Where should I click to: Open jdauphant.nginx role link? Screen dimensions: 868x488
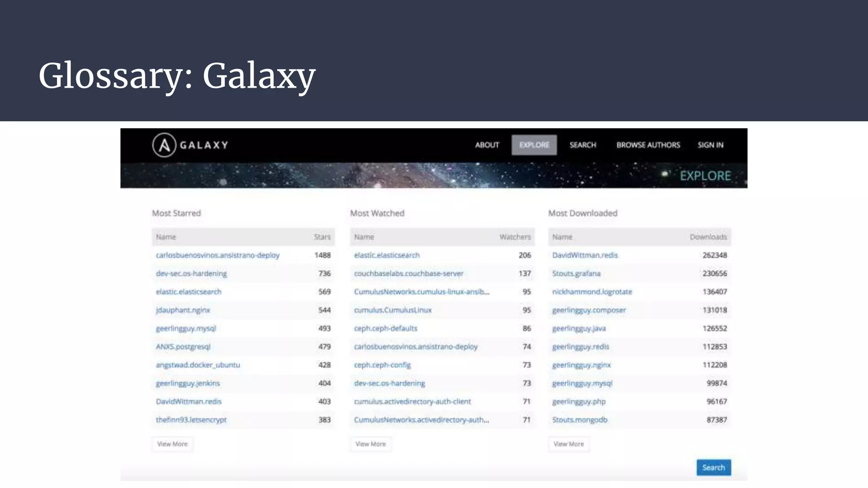(183, 310)
